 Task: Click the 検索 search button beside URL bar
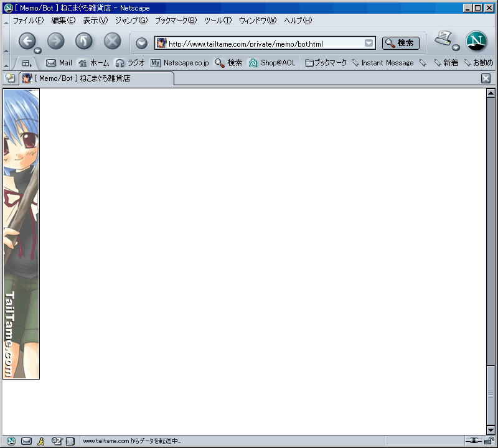click(x=400, y=43)
